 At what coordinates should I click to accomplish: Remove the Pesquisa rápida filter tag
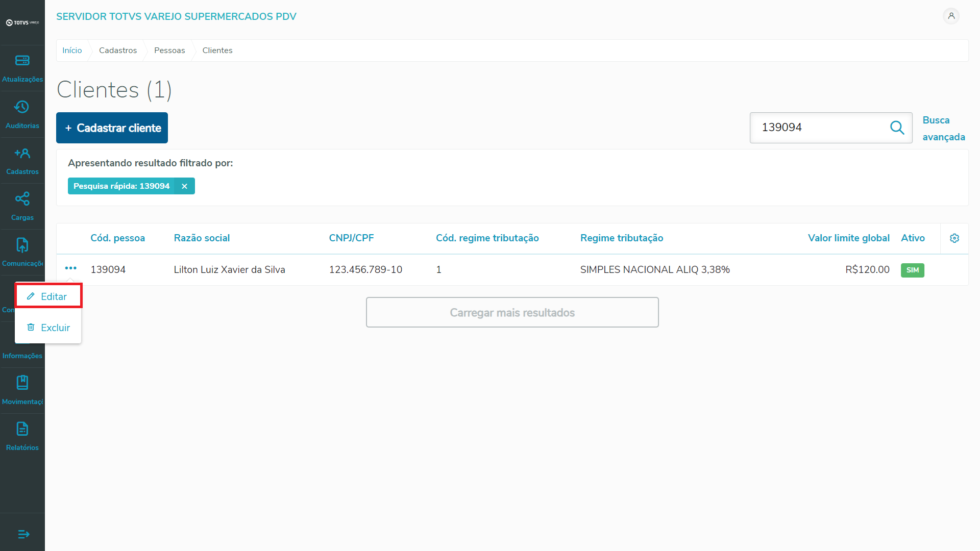tap(184, 186)
